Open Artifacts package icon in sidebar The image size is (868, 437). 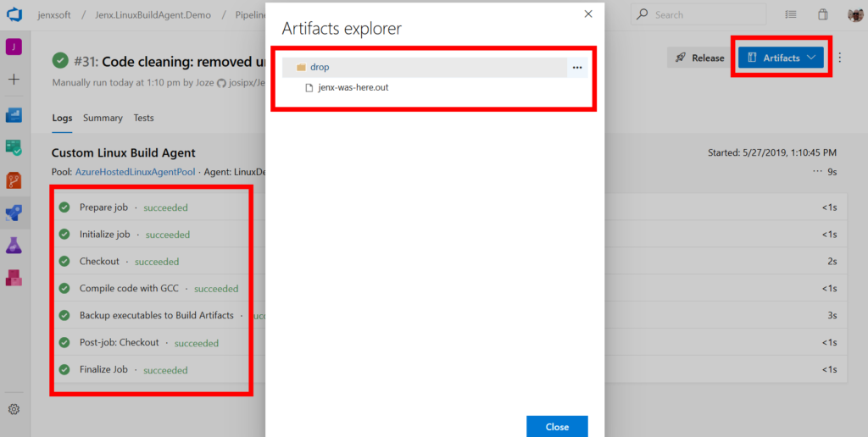pyautogui.click(x=14, y=277)
